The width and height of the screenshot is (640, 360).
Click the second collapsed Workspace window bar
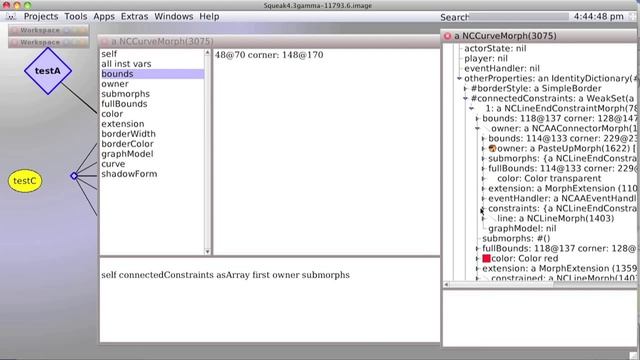point(49,42)
